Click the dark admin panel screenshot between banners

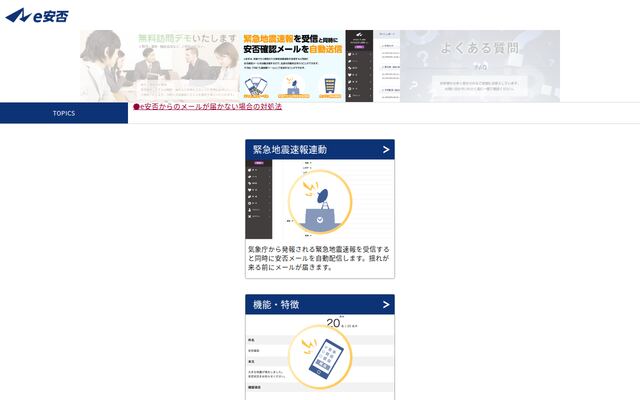click(359, 66)
